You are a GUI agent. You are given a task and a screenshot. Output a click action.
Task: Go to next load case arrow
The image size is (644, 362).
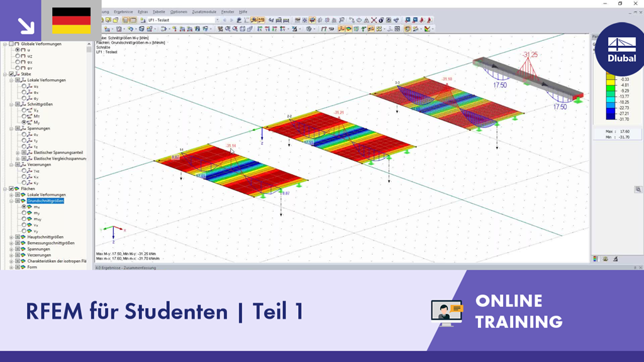(x=231, y=20)
